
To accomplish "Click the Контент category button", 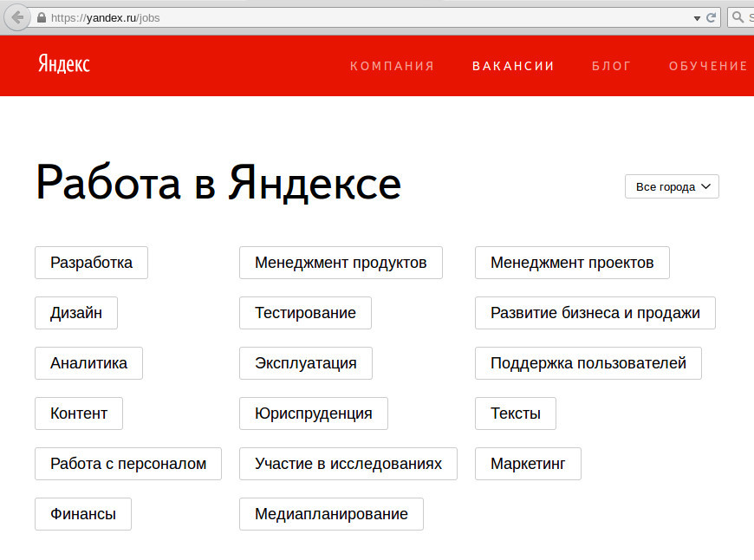I will (79, 413).
